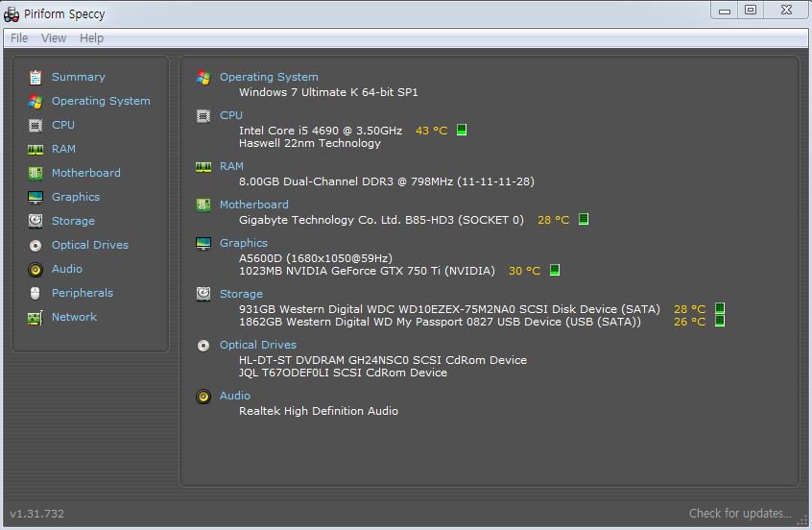Click the green CPU temperature indicator icon

point(462,130)
